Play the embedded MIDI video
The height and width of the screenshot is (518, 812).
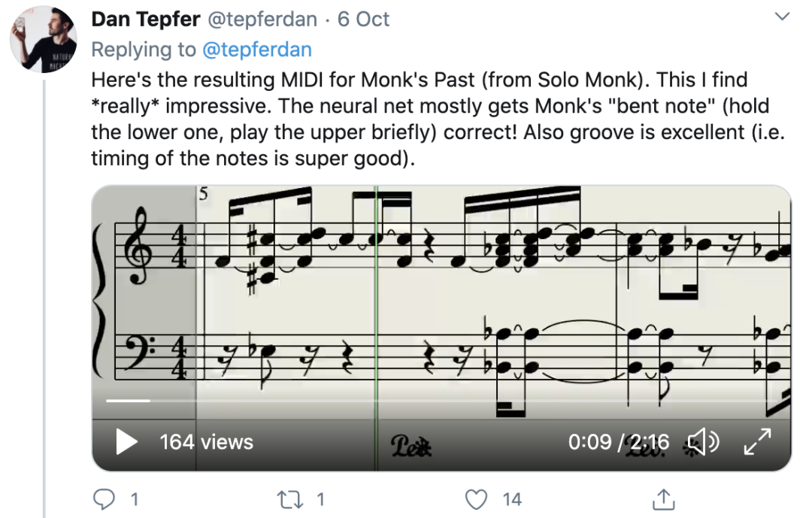[x=127, y=442]
